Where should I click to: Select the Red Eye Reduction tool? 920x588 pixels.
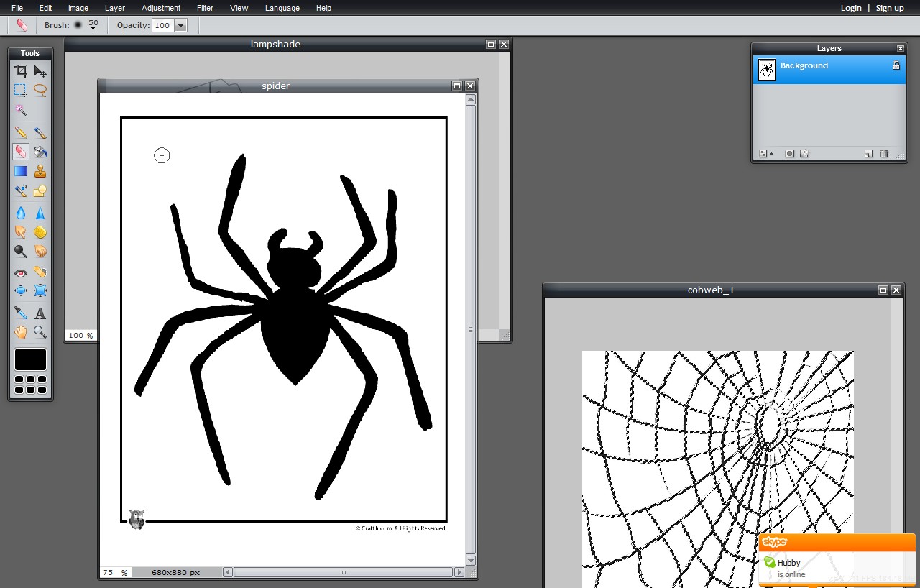point(21,272)
